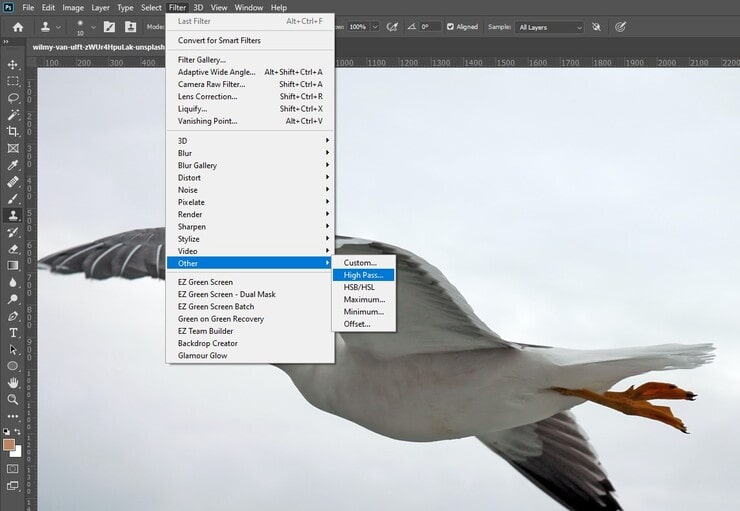
Task: Select Convert for Smart Filters
Action: [x=250, y=40]
